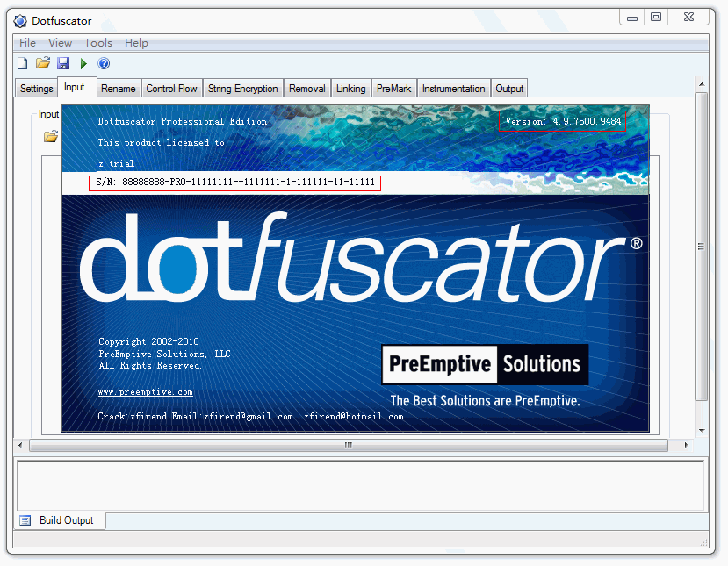The image size is (728, 566).
Task: Click the Dotfuscator title bar app icon
Action: 20,21
